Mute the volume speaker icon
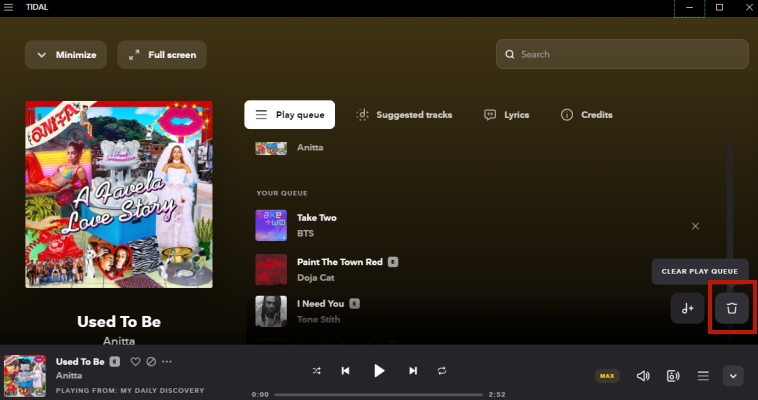 pyautogui.click(x=643, y=376)
